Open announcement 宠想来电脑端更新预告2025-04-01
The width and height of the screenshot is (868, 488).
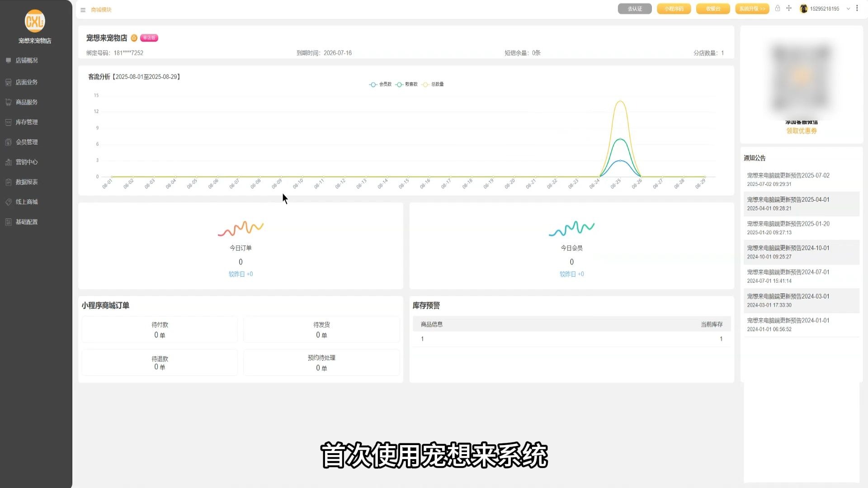pyautogui.click(x=801, y=204)
